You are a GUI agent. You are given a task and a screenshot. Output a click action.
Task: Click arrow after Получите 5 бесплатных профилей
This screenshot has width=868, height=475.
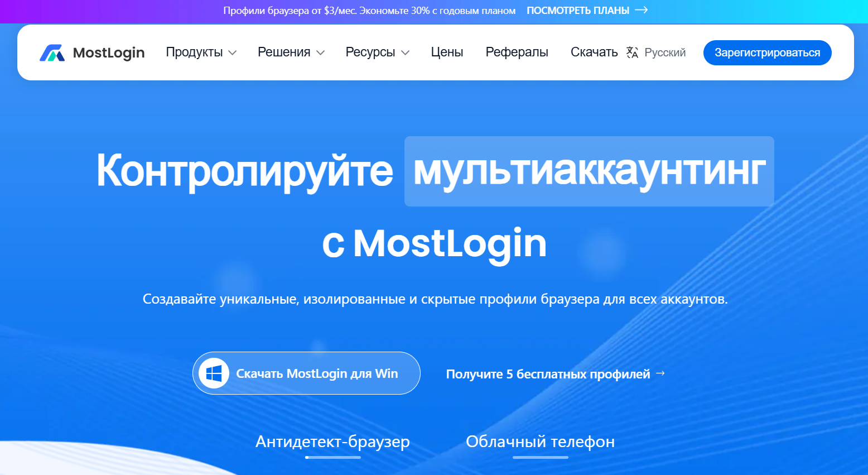click(x=660, y=373)
